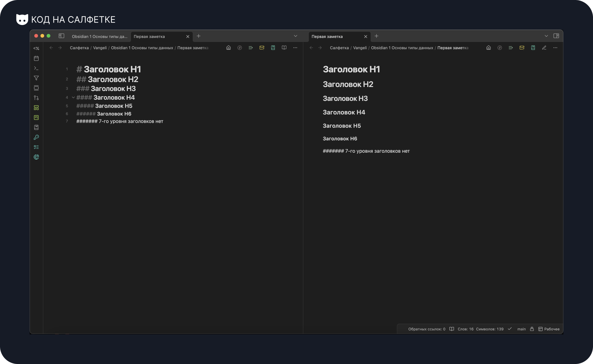Open Vangeli breadcrumb in left pane
The height and width of the screenshot is (364, 593).
(x=100, y=48)
